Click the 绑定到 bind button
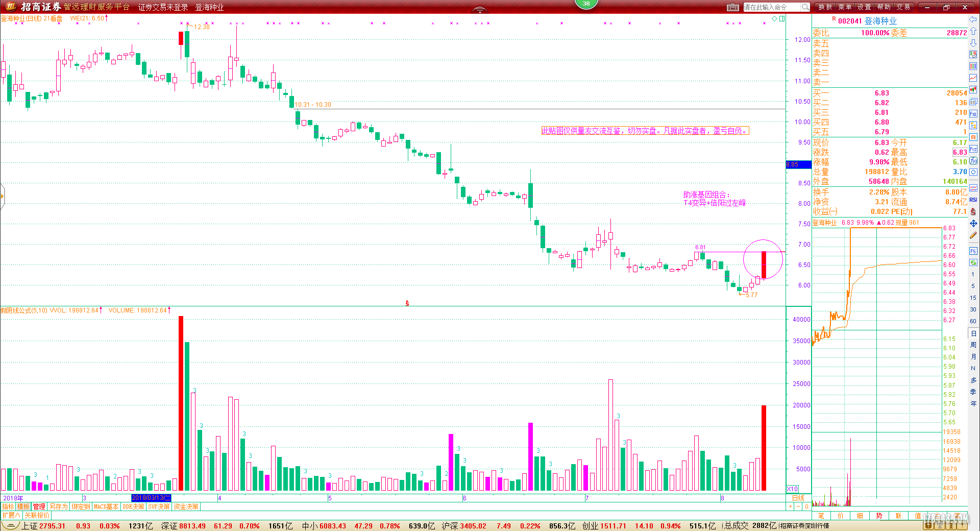 coord(80,506)
